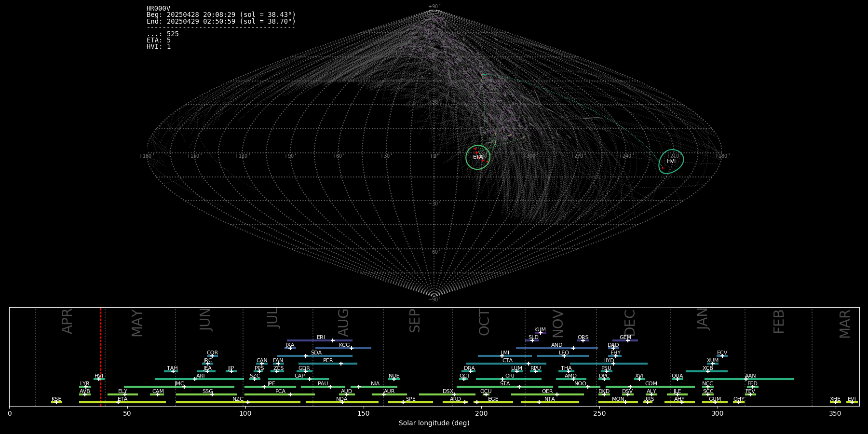Click the SLD shower label
This screenshot has height=434, width=868.
[533, 338]
